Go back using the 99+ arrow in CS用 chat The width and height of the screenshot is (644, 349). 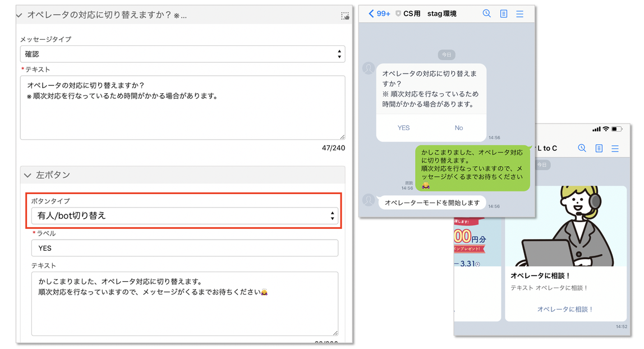(379, 13)
